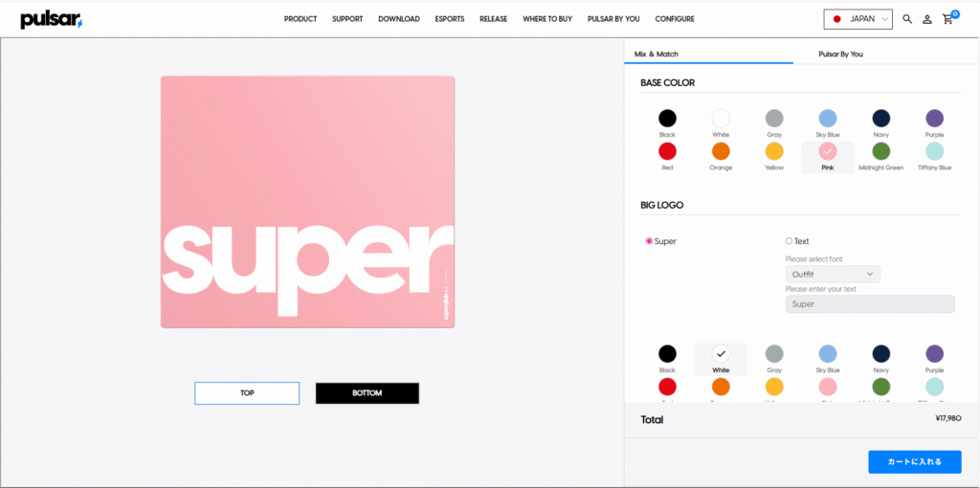Open the ESPORTS menu
This screenshot has width=980, height=488.
(450, 19)
